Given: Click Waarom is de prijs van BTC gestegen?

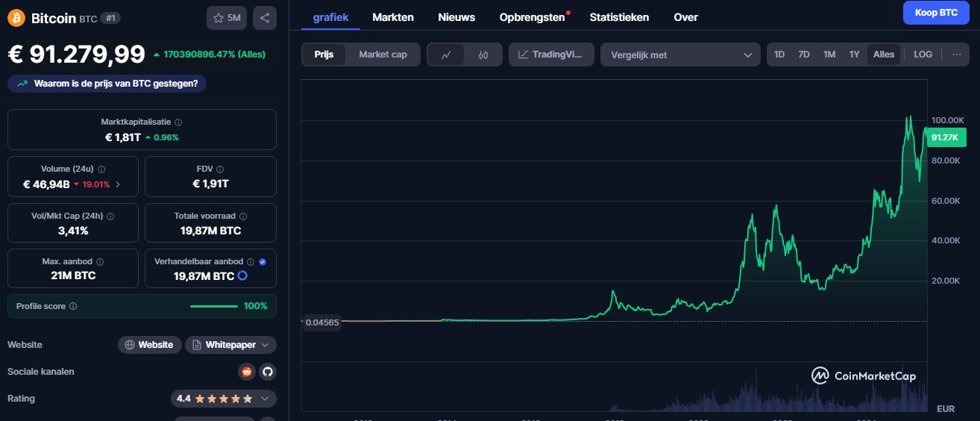Looking at the screenshot, I should [107, 84].
